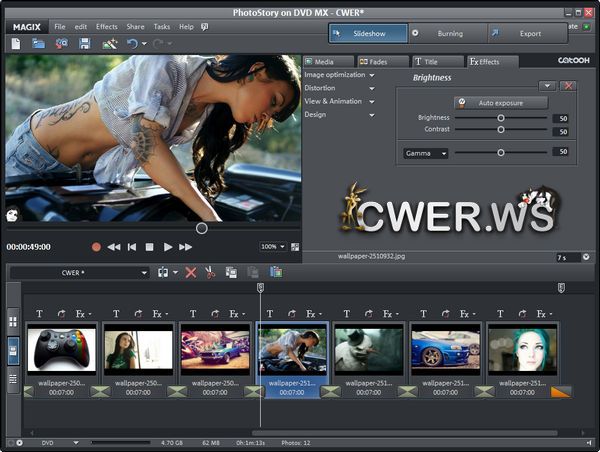The width and height of the screenshot is (600, 452).
Task: Click the scissors cut icon
Action: [x=210, y=272]
